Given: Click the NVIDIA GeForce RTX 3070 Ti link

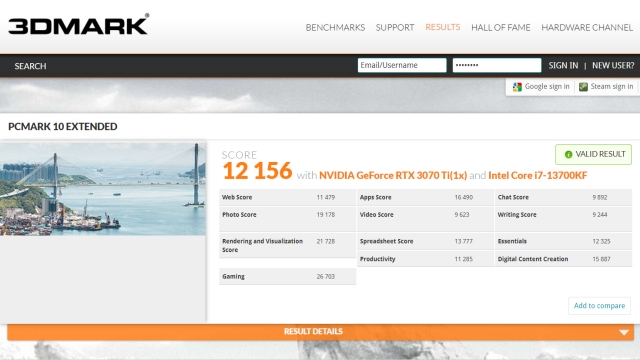Looking at the screenshot, I should [x=393, y=176].
